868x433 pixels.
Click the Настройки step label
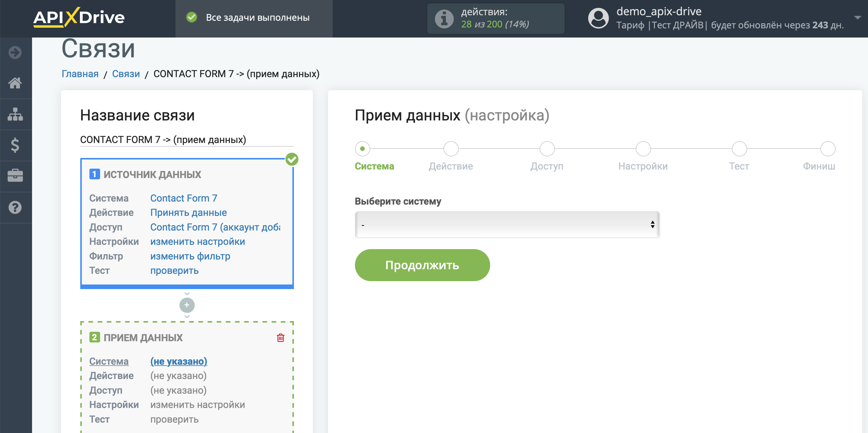(643, 166)
